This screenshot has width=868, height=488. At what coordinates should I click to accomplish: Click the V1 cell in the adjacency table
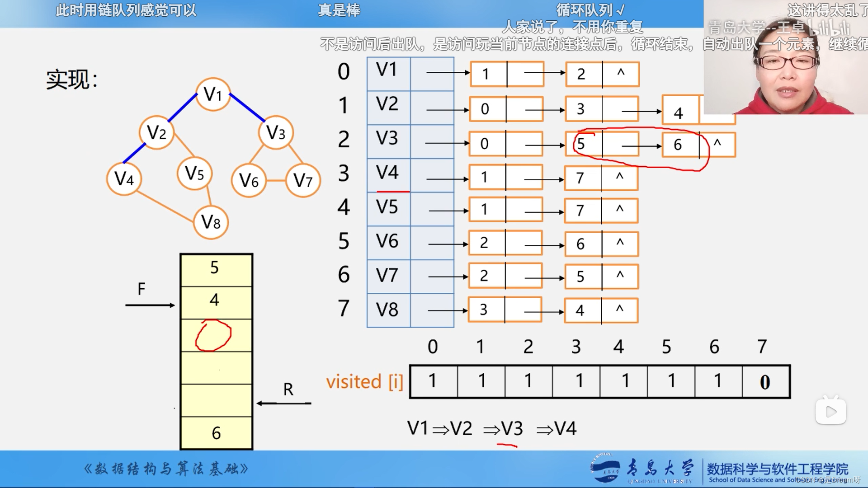[x=388, y=73]
